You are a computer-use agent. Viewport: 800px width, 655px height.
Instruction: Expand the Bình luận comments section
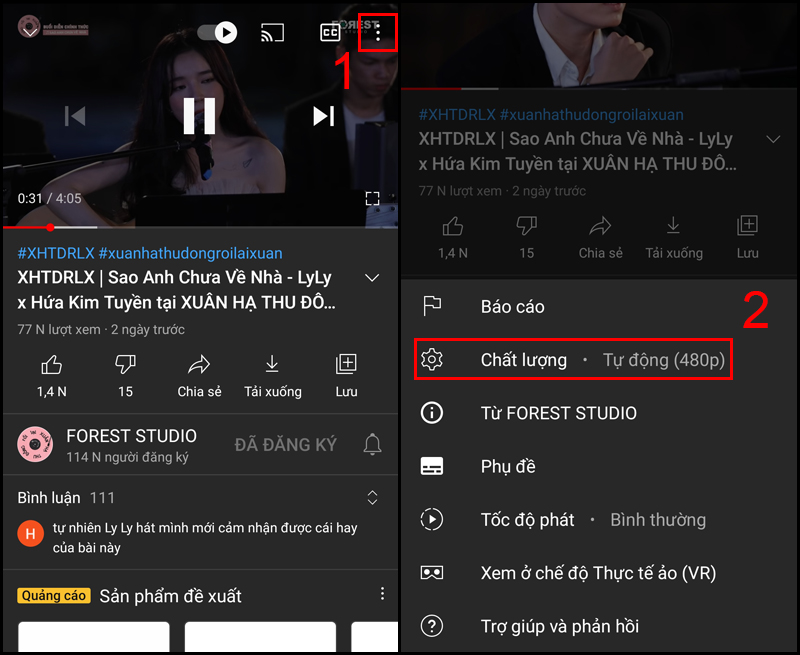(372, 497)
